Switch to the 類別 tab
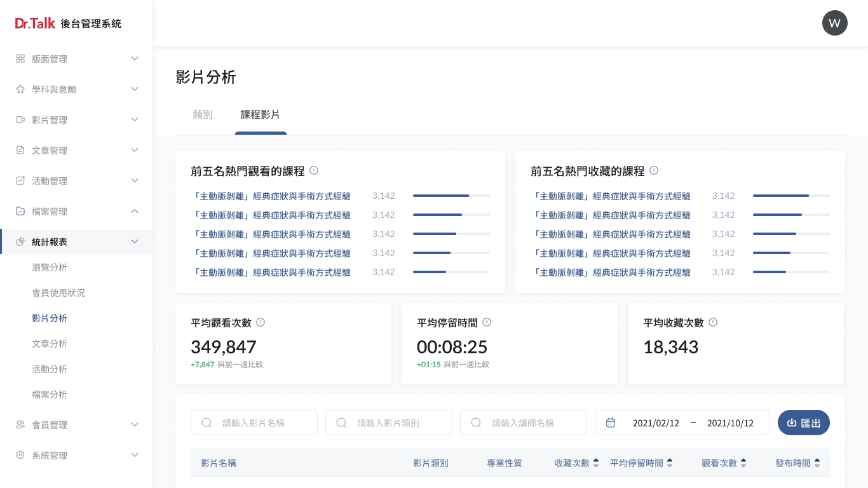The width and height of the screenshot is (868, 488). [203, 115]
